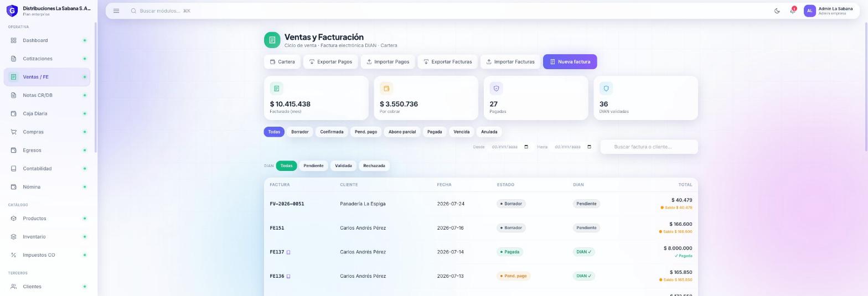Filter invoices by Confirmada status
The image size is (868, 296).
point(332,132)
